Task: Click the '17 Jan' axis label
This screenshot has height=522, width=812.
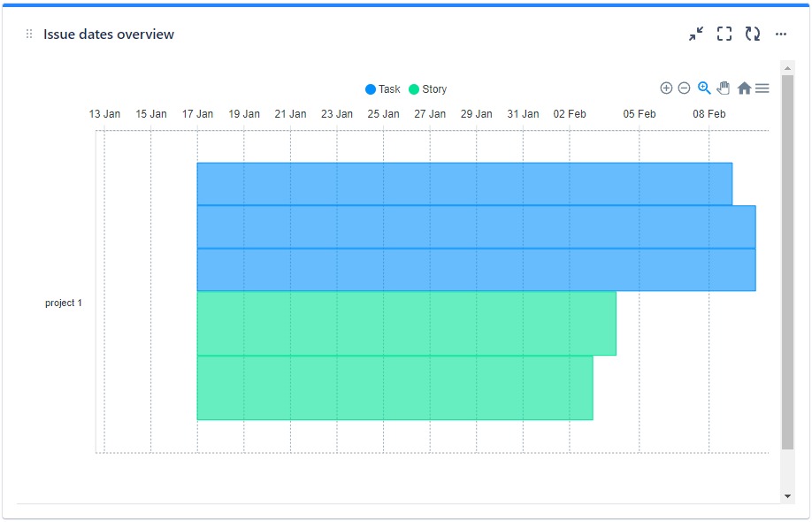Action: 197,114
